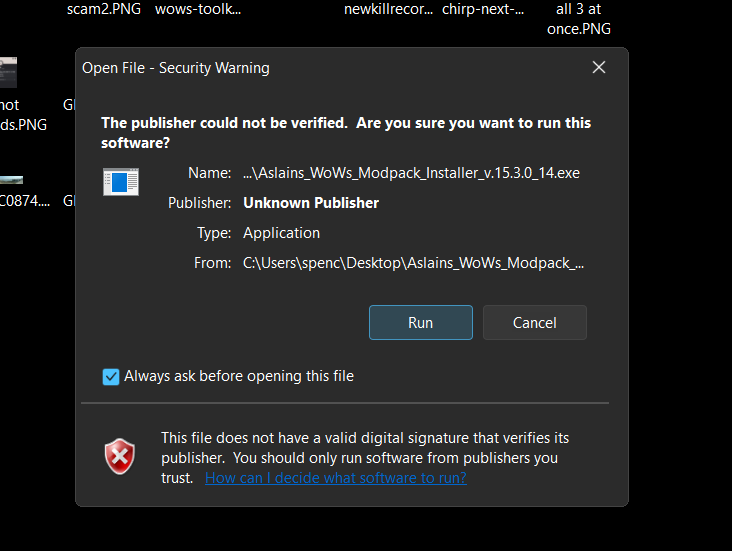
Task: Close the Open File Security Warning dialog
Action: tap(598, 67)
